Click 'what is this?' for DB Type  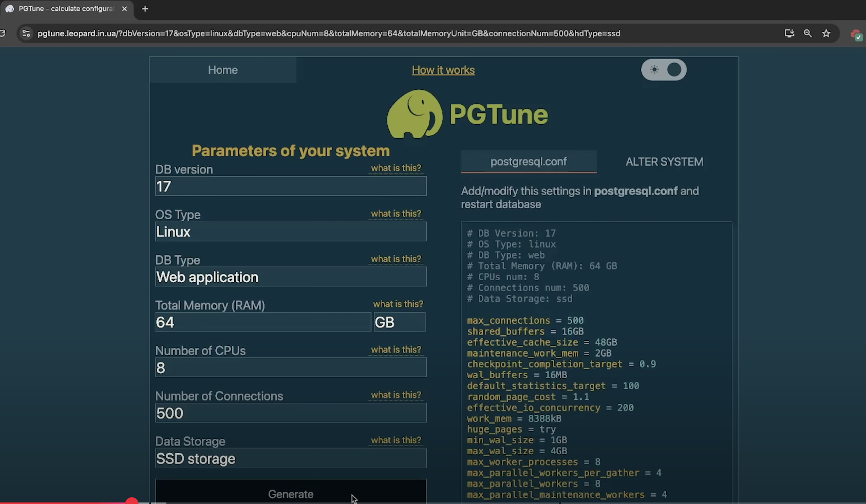tap(396, 259)
